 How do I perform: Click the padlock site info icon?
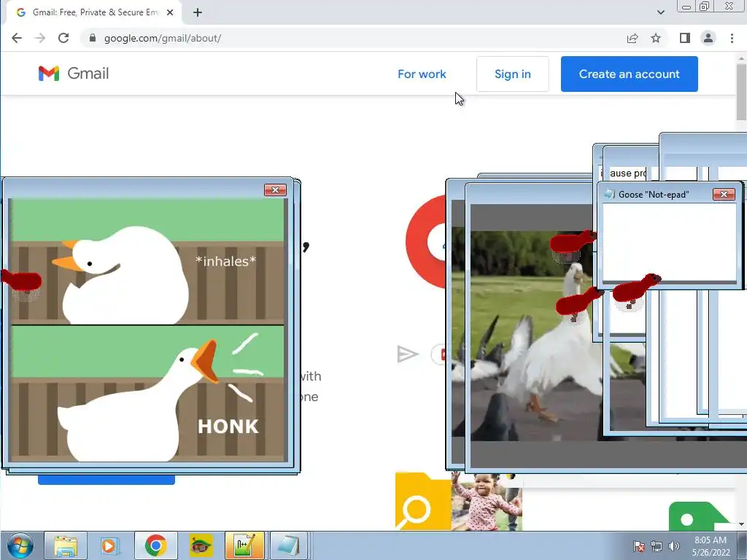pyautogui.click(x=93, y=38)
